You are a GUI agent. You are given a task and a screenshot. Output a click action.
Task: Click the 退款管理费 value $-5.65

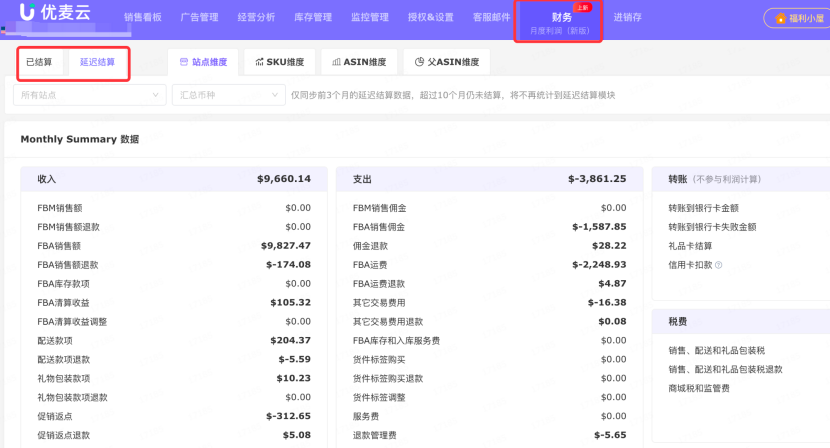[x=610, y=435]
